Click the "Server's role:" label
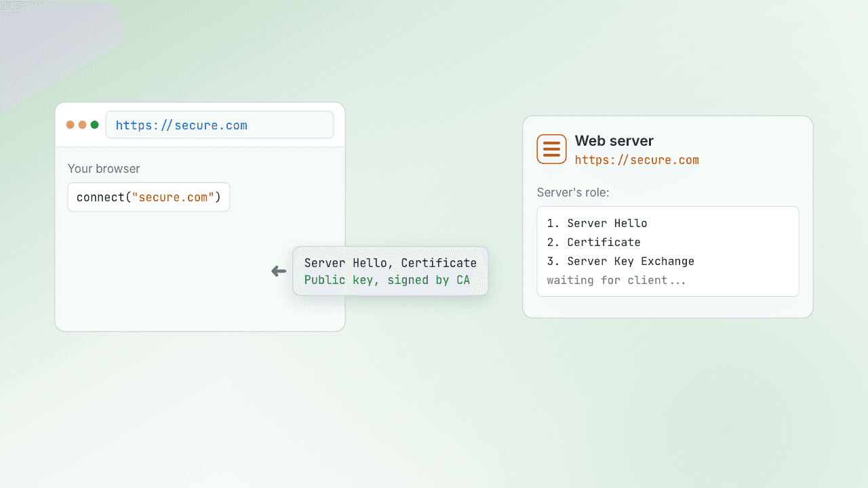The width and height of the screenshot is (868, 488). 573,192
